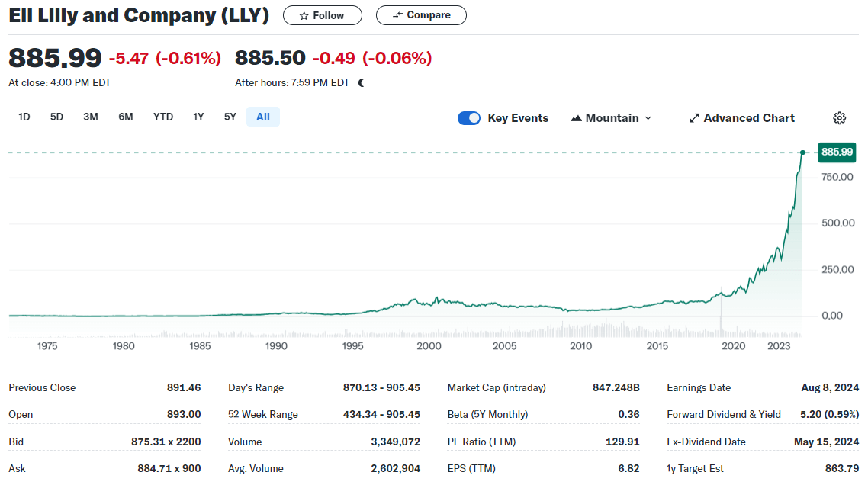Click Beta (5Y Monthly) value 0.36
Screen dimensions: 868x485
pos(628,414)
